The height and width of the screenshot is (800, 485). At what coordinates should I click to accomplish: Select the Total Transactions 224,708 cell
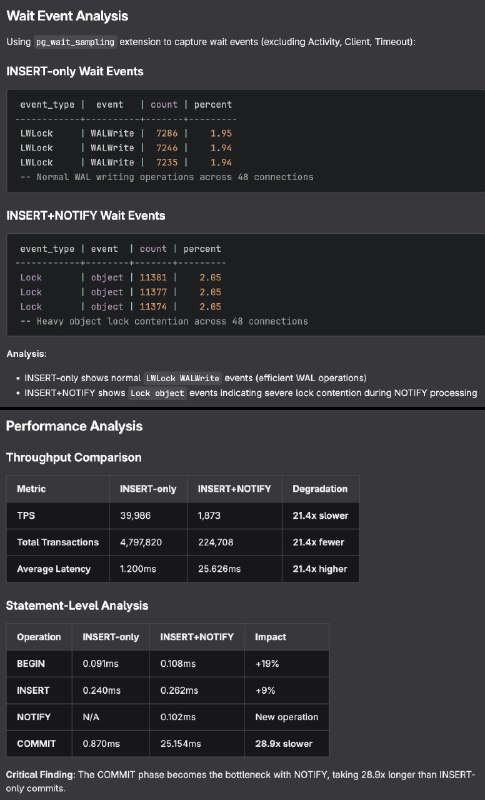point(235,542)
